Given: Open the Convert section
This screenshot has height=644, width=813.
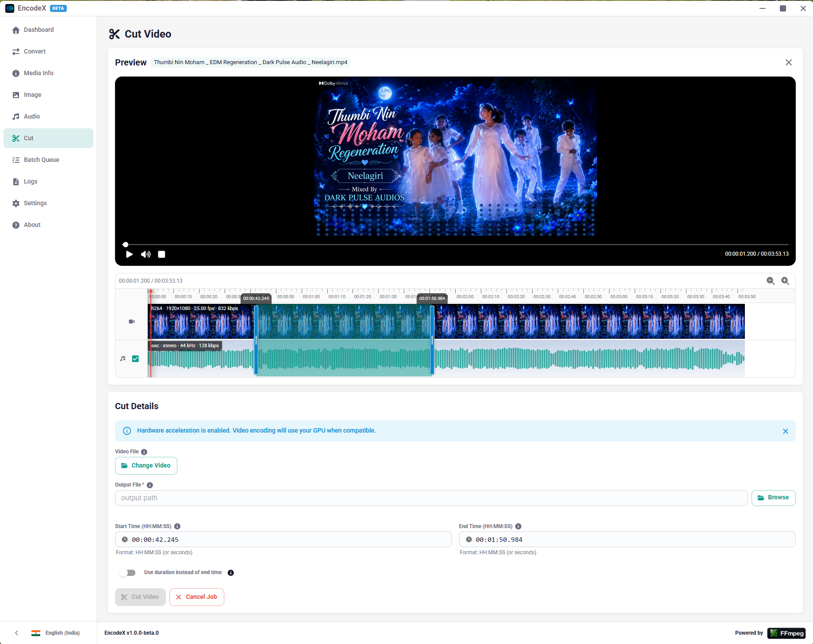Looking at the screenshot, I should [x=48, y=51].
